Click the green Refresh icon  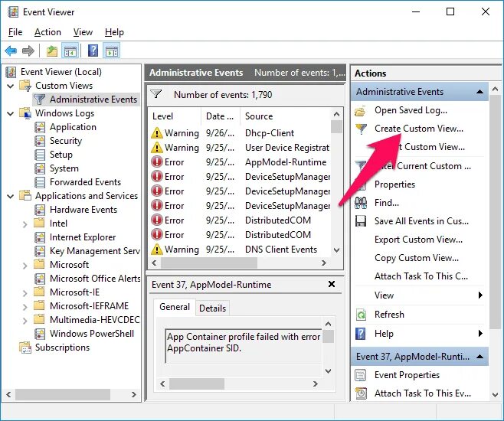tap(361, 315)
